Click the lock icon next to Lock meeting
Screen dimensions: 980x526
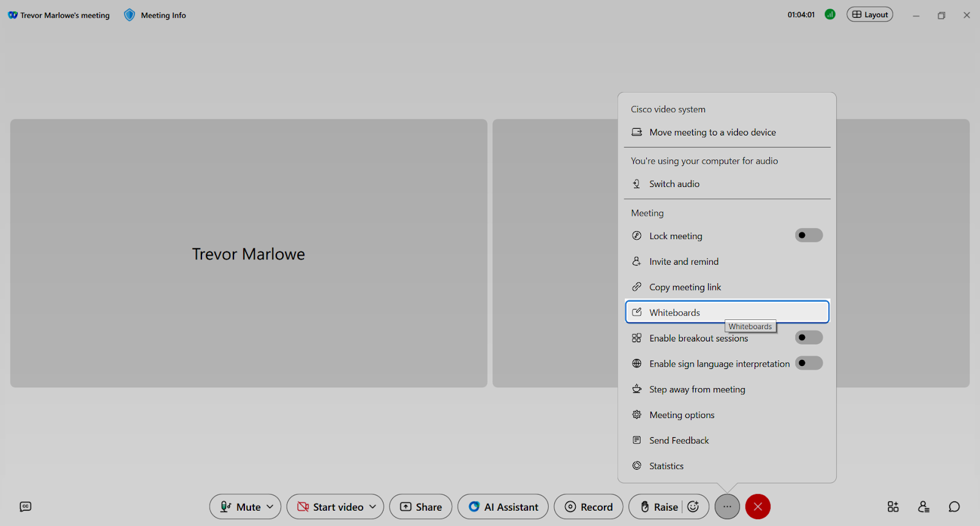pos(637,235)
